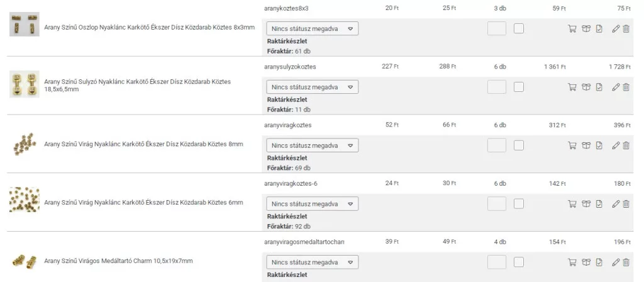The height and width of the screenshot is (282, 644).
Task: Expand the status dropdown for aranysulyzokoztes
Action: [313, 87]
